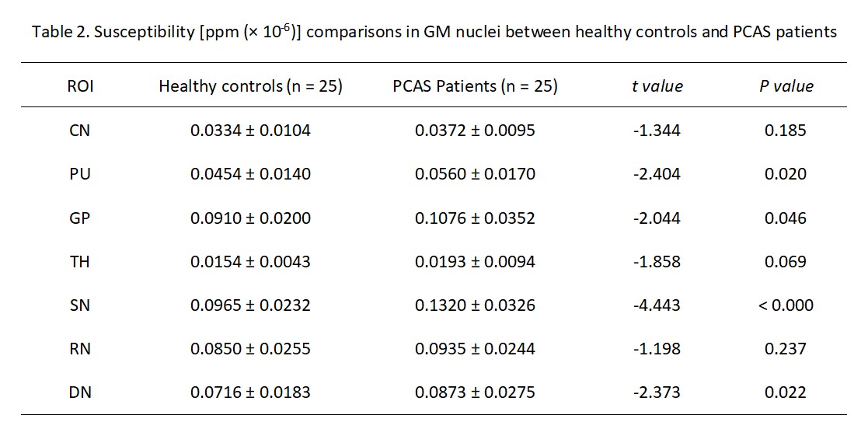Click the P value < 0.000 cell
Image resolution: width=868 pixels, height=443 pixels.
786,305
